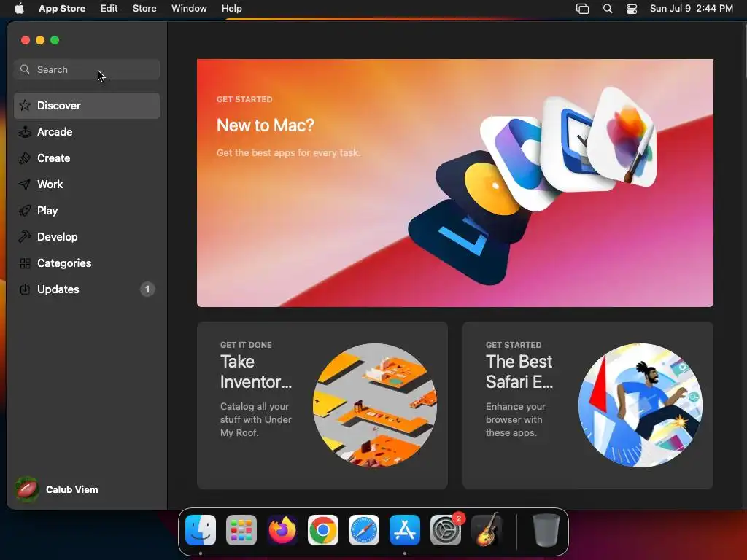The height and width of the screenshot is (560, 747).
Task: Click the screen mirroring menu bar icon
Action: [582, 9]
